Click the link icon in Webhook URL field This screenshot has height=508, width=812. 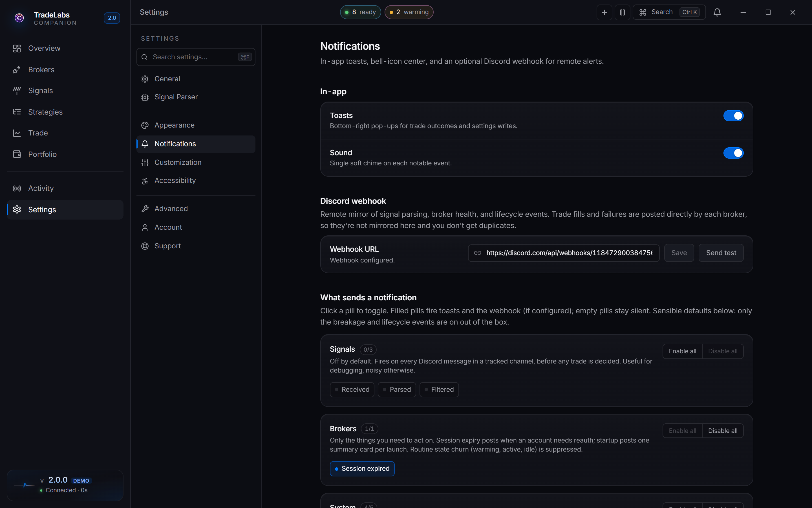click(477, 253)
